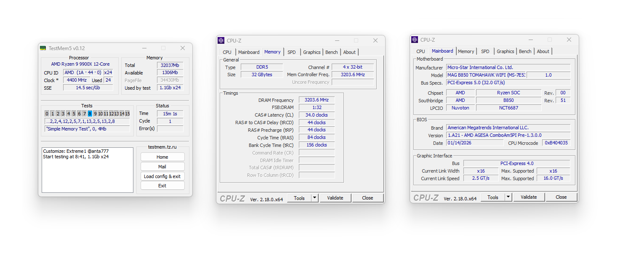This screenshot has height=261, width=644.
Task: Close the CPU-Z Memory window
Action: 375,40
